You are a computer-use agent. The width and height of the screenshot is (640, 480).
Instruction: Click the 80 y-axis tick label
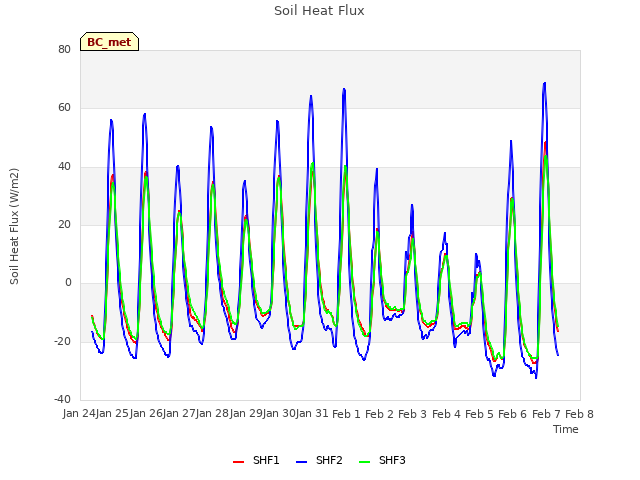point(64,49)
